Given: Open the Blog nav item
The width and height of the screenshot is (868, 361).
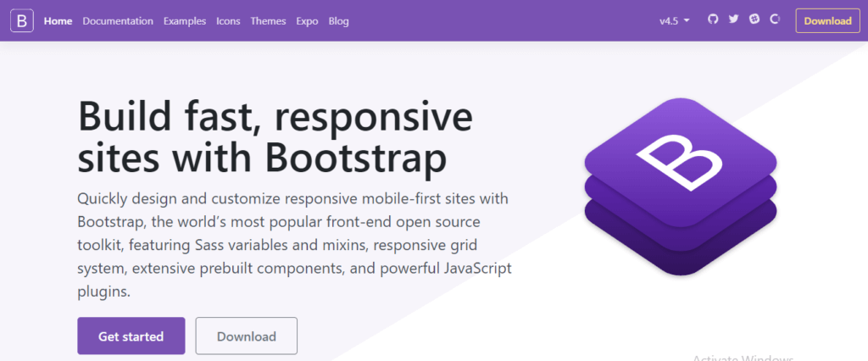Looking at the screenshot, I should point(339,21).
